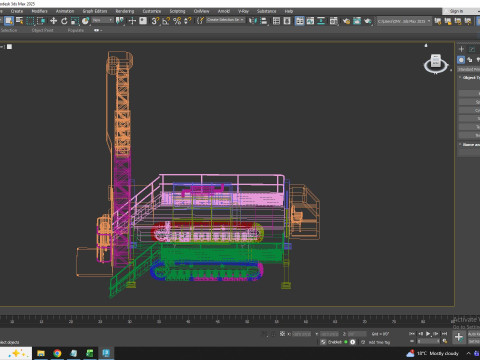Go to animation start frame
This screenshot has width=480, height=360.
tap(412, 333)
